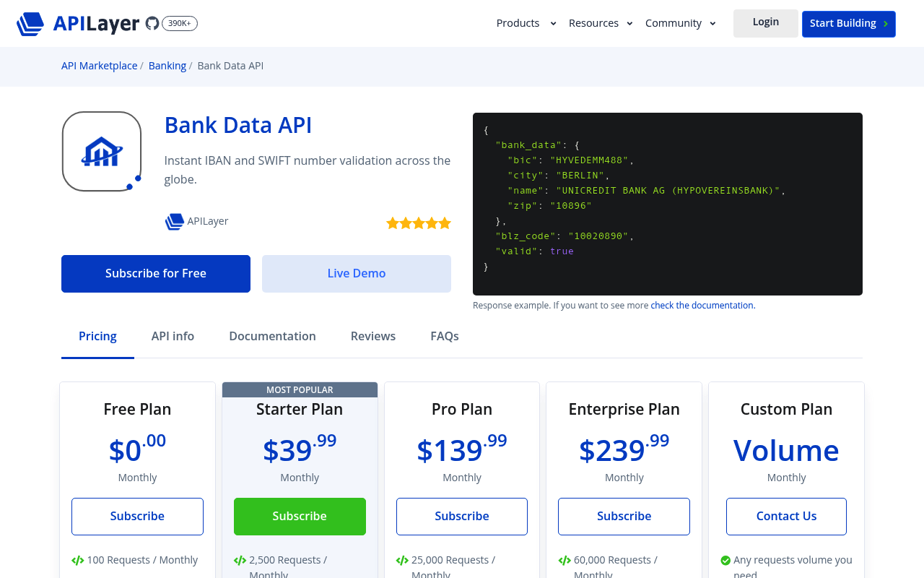This screenshot has height=578, width=924.
Task: Go to API Marketplace breadcrumb
Action: (x=99, y=66)
